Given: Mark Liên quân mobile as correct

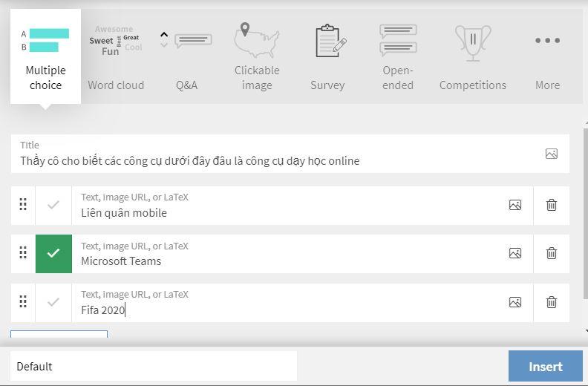Looking at the screenshot, I should point(53,205).
